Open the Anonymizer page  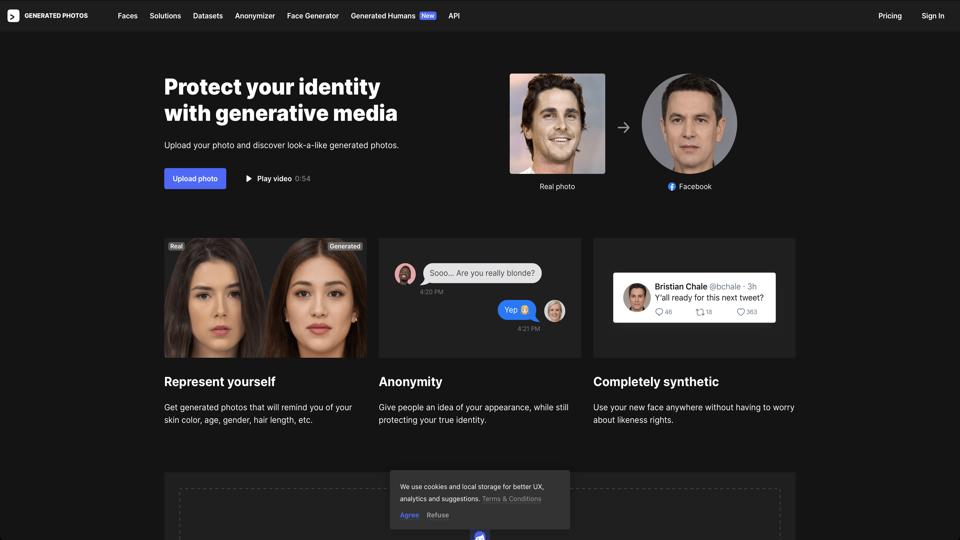tap(255, 16)
